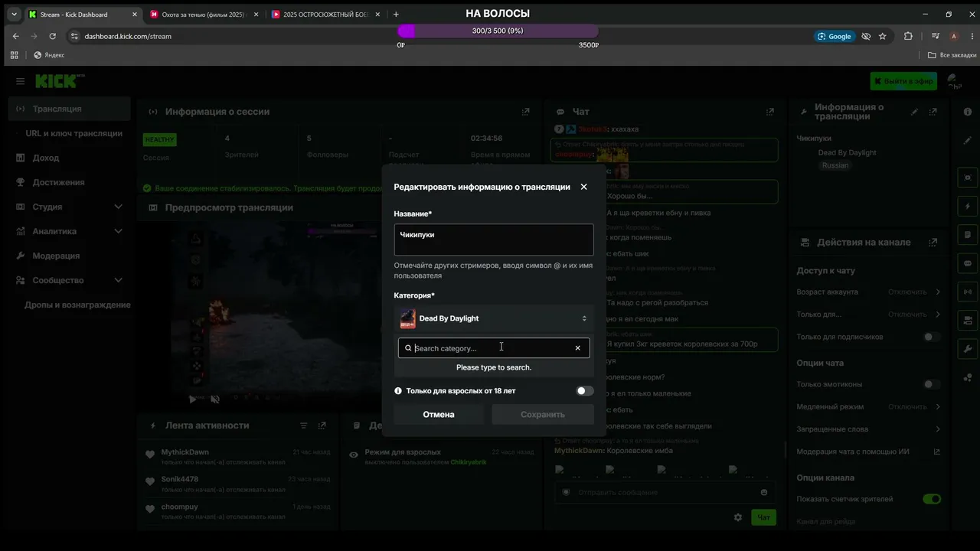Open chat settings gear

pos(738,517)
